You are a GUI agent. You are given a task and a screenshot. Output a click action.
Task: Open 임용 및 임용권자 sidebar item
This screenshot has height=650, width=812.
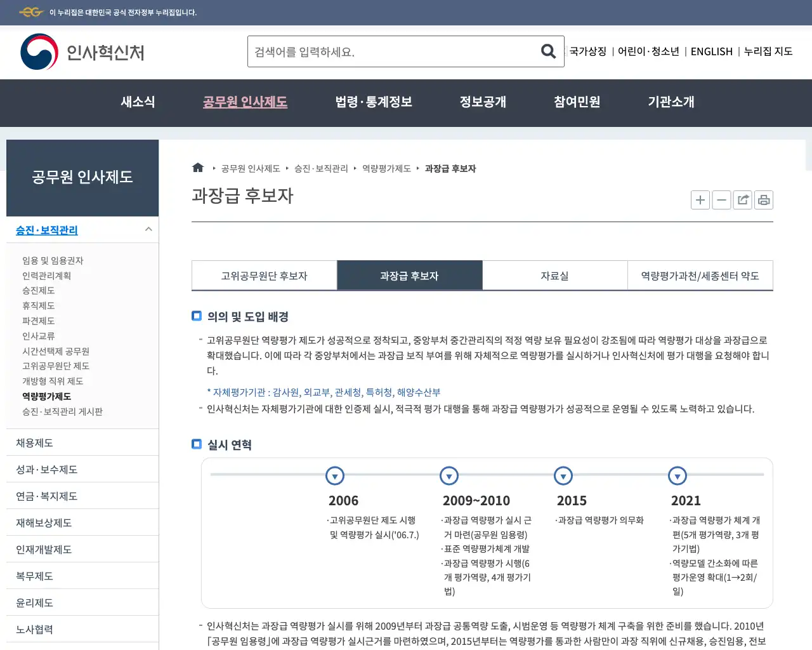pos(53,260)
